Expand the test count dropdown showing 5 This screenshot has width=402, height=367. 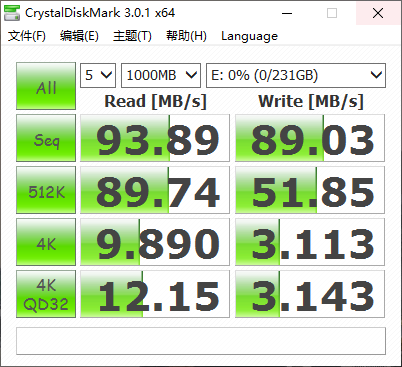point(98,75)
